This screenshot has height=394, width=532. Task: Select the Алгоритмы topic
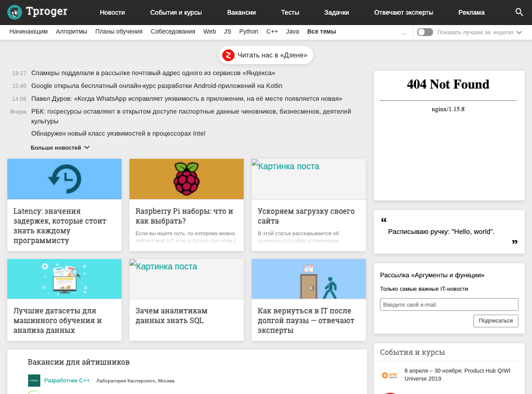pyautogui.click(x=71, y=32)
